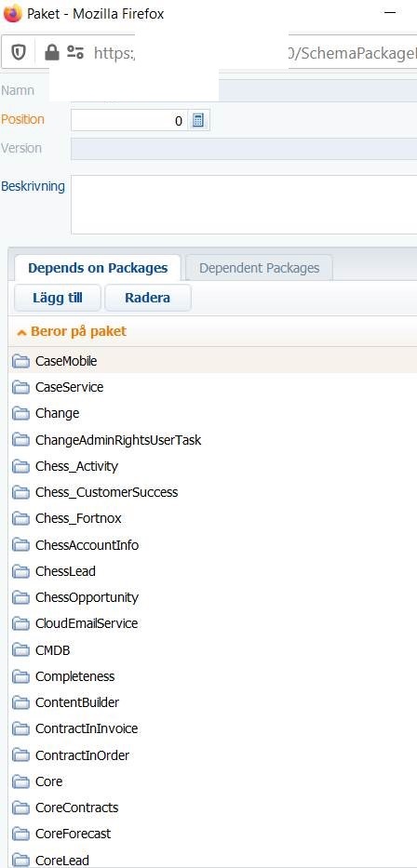Click the Radera button
This screenshot has height=868, width=417.
(148, 298)
